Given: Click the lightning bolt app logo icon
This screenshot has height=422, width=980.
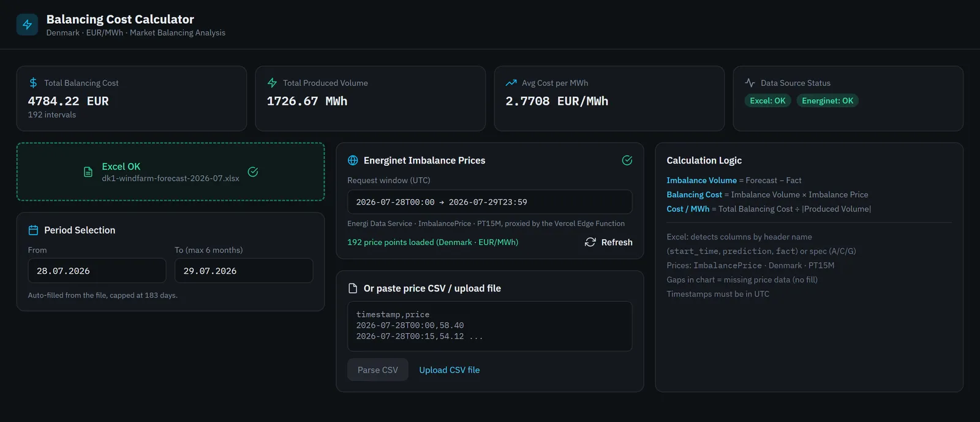Looking at the screenshot, I should pyautogui.click(x=27, y=24).
